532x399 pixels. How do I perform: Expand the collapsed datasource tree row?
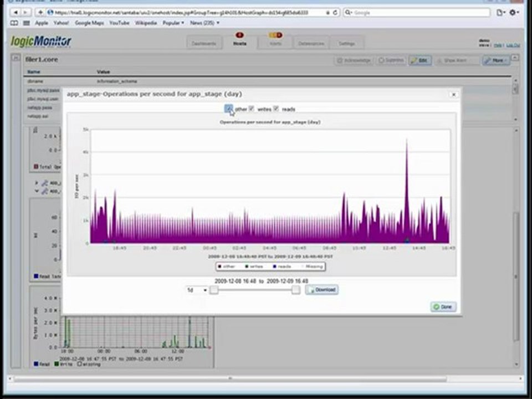click(37, 183)
